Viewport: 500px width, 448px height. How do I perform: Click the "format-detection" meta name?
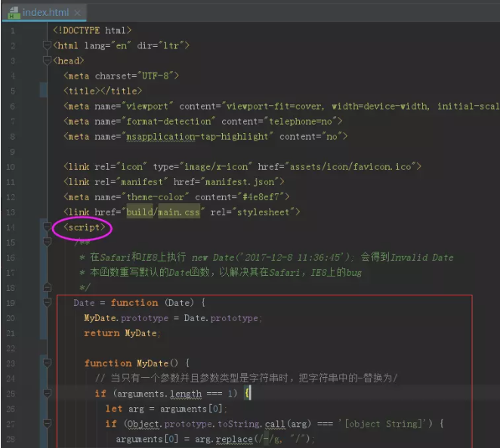pyautogui.click(x=168, y=121)
